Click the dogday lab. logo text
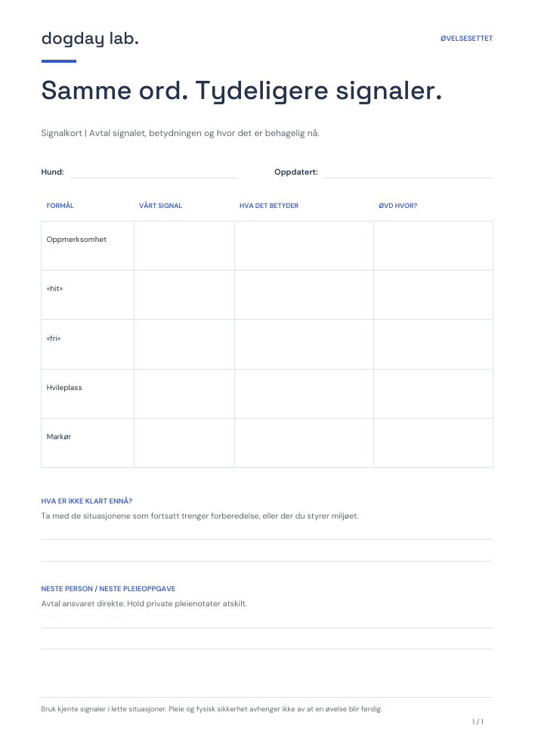Viewport: 535px width, 756px height. pos(90,39)
